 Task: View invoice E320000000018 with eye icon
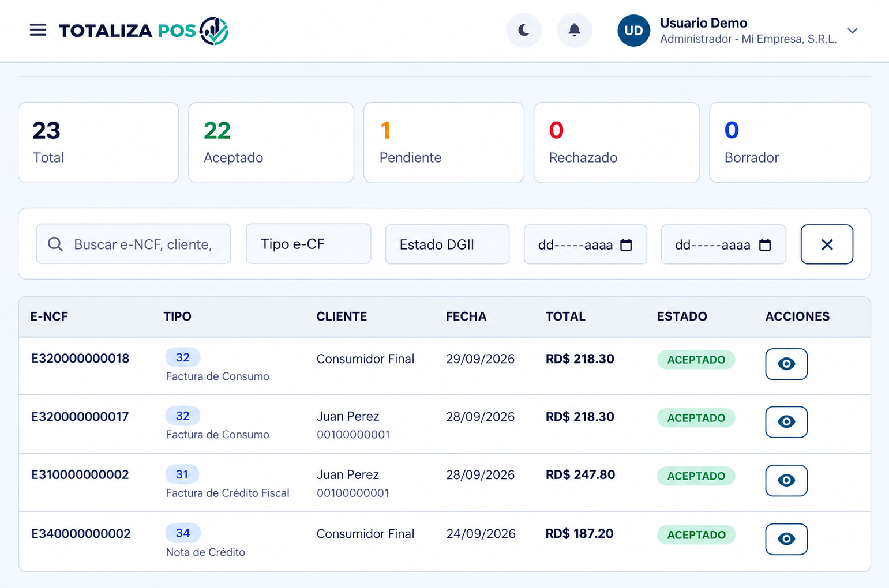pos(786,364)
